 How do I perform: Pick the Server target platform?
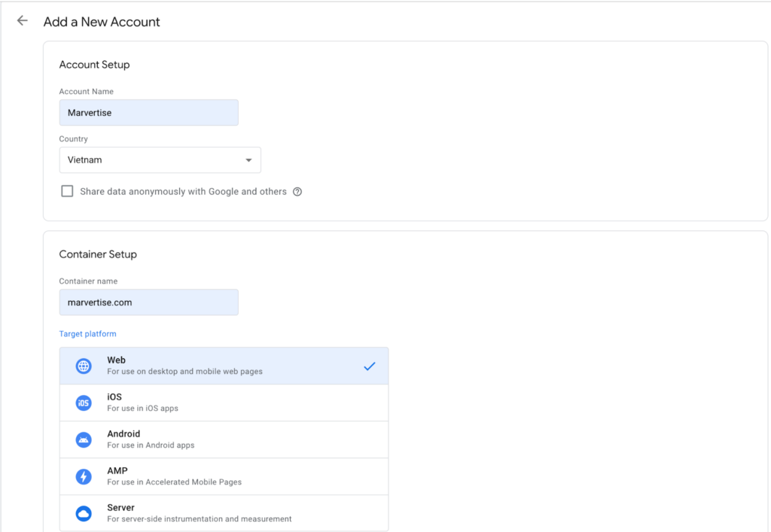tap(224, 513)
